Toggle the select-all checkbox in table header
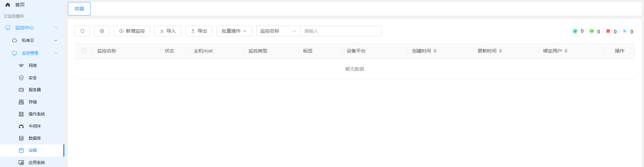The width and height of the screenshot is (644, 167). point(84,51)
